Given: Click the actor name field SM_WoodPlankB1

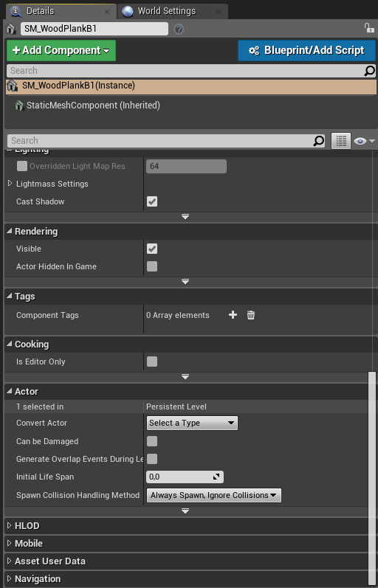Looking at the screenshot, I should click(94, 29).
